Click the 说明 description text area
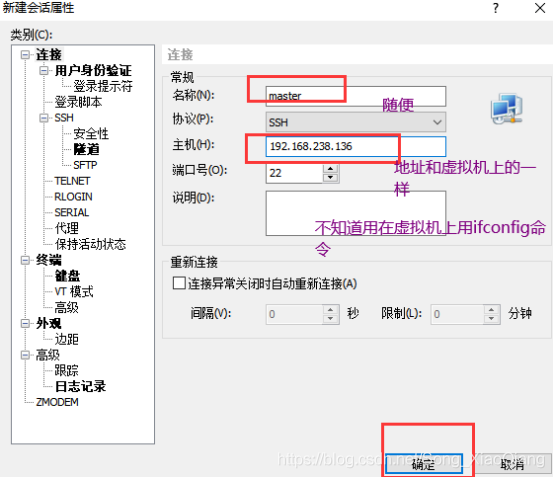554x478 pixels. coord(355,213)
